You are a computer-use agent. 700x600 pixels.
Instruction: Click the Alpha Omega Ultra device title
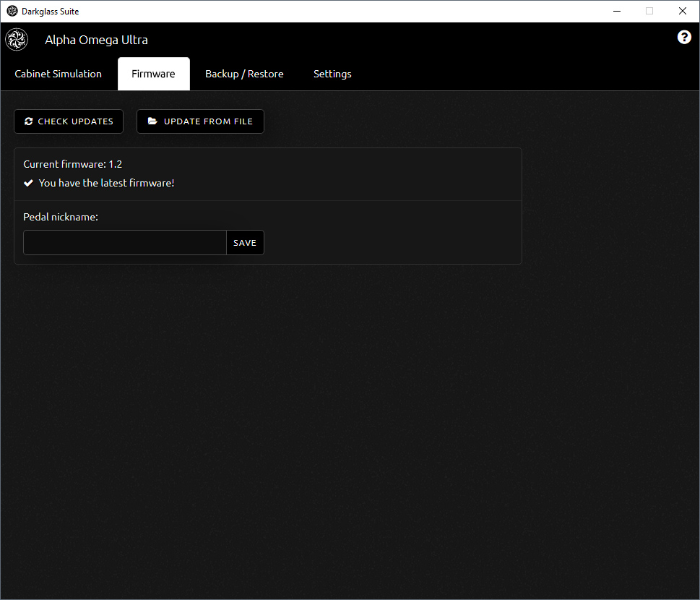96,40
